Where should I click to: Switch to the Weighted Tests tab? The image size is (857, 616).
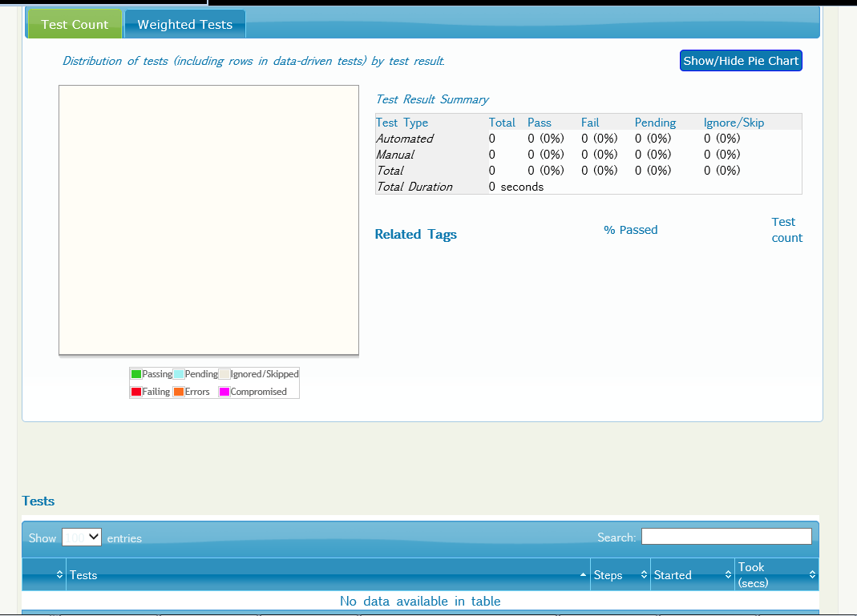(x=184, y=23)
